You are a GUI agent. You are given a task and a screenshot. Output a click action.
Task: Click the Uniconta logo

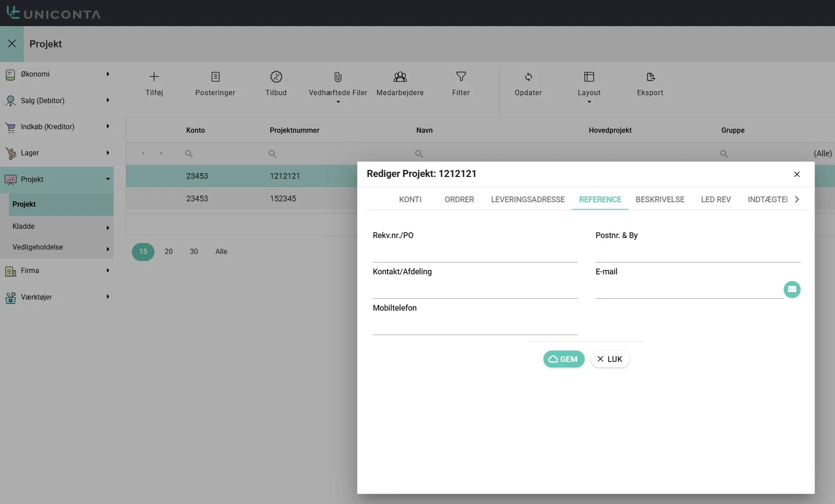(x=54, y=13)
